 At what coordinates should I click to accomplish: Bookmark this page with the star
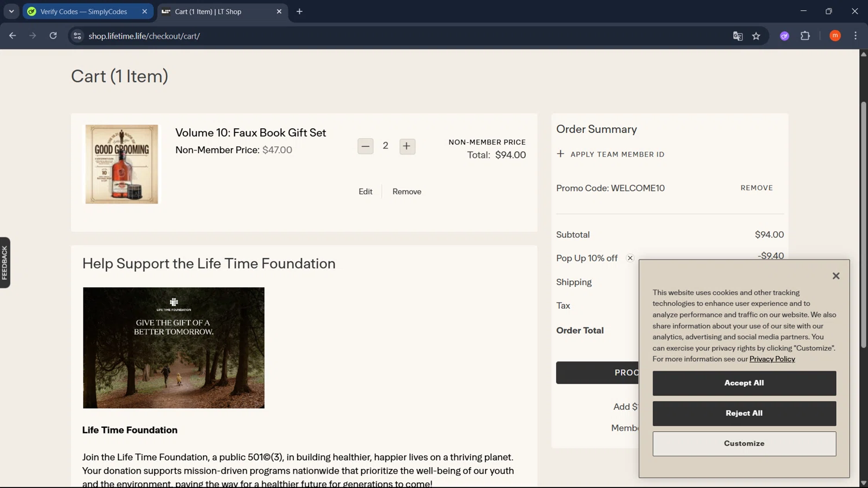pyautogui.click(x=756, y=36)
